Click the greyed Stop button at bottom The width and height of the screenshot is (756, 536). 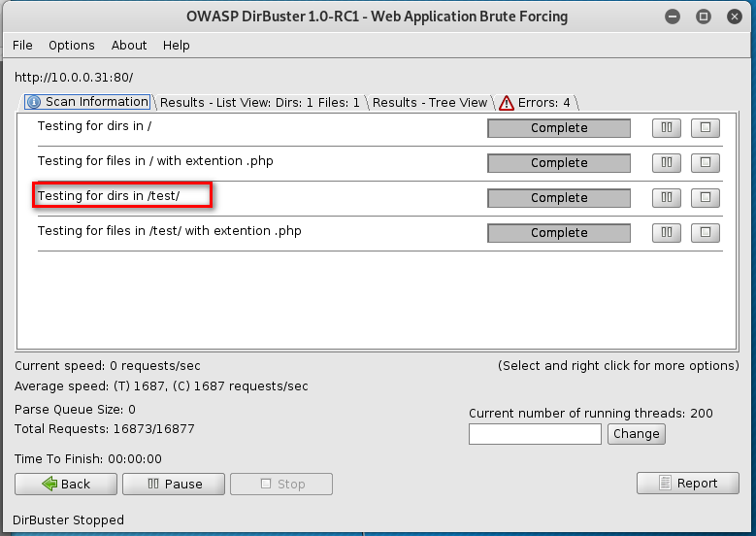pyautogui.click(x=281, y=484)
